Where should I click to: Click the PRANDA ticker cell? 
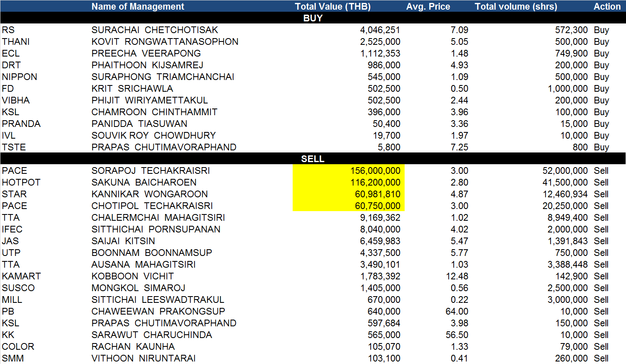(21, 124)
